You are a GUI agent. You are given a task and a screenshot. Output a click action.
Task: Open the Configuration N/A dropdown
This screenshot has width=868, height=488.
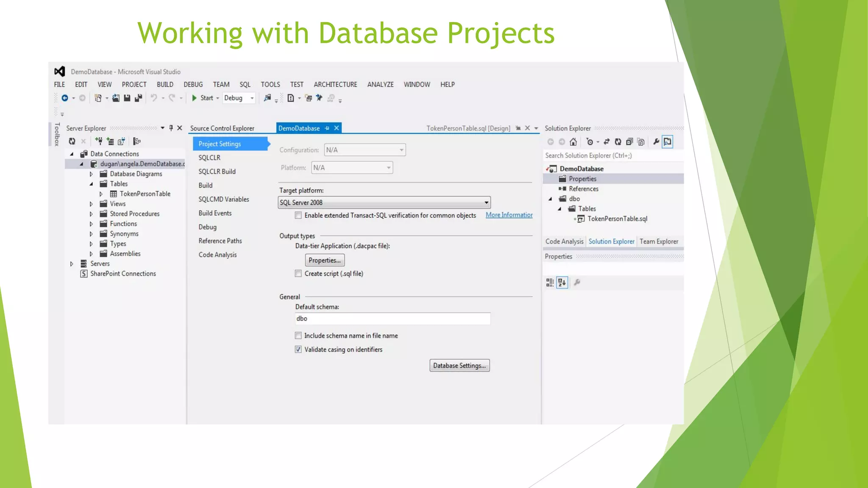365,150
